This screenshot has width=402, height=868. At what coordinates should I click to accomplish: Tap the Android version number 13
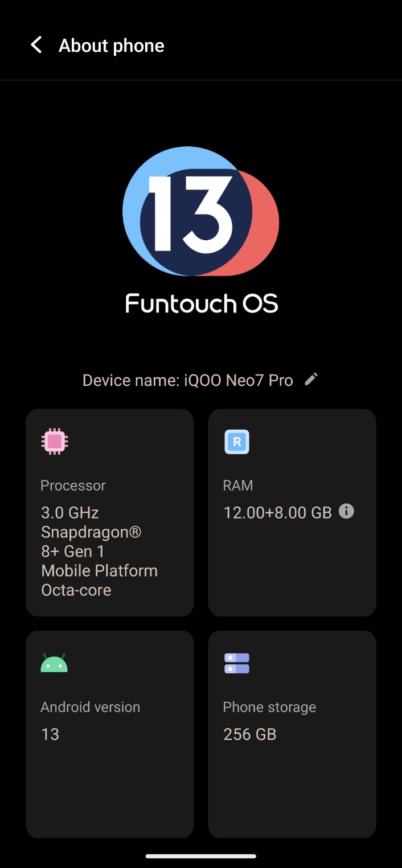click(x=50, y=734)
